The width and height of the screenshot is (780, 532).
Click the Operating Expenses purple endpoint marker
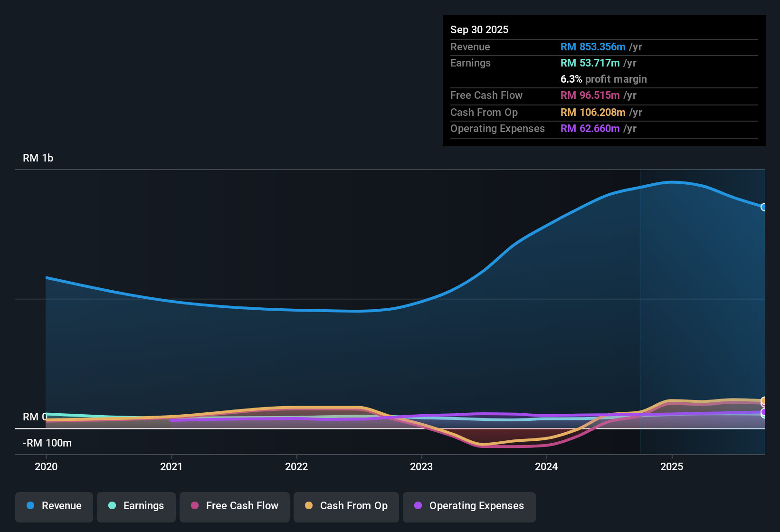(764, 412)
